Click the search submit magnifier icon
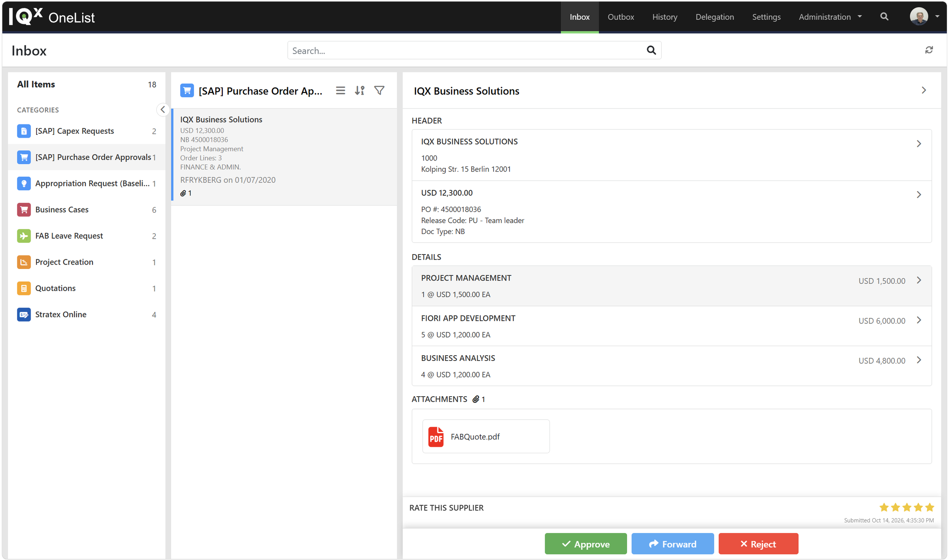Viewport: 948px width, 560px height. [651, 50]
